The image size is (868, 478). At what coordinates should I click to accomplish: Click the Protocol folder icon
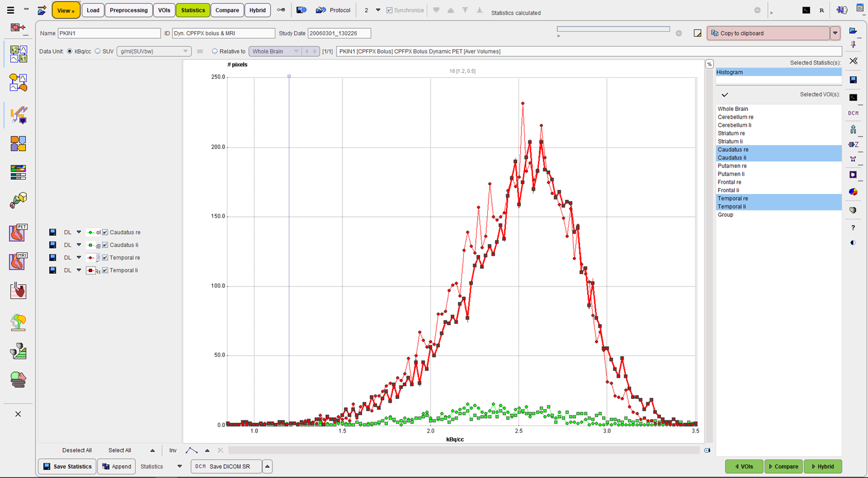click(x=321, y=10)
